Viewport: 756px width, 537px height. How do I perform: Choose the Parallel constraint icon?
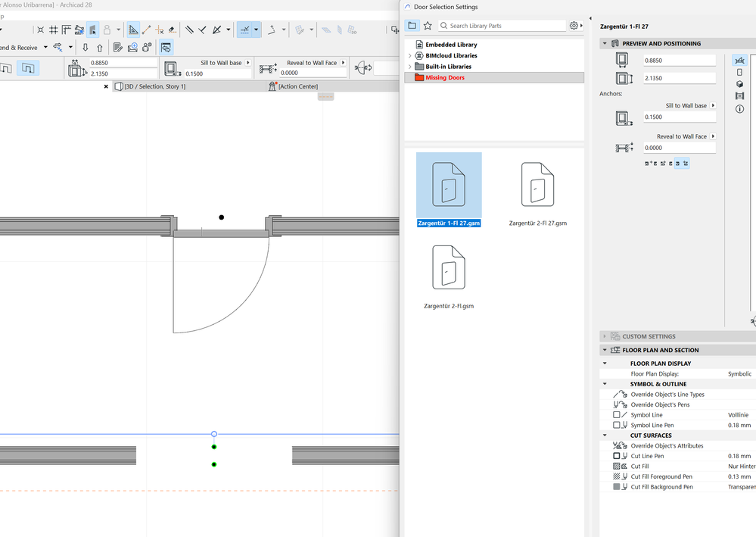pyautogui.click(x=189, y=30)
